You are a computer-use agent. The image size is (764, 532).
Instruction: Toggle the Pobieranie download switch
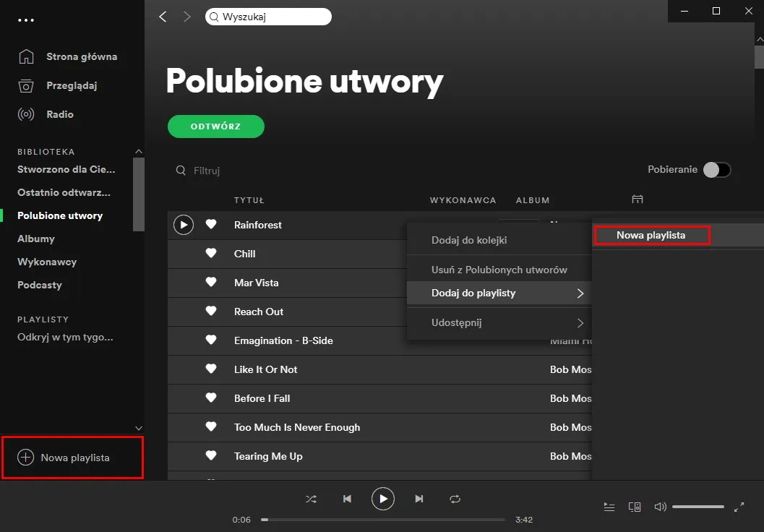(x=716, y=169)
